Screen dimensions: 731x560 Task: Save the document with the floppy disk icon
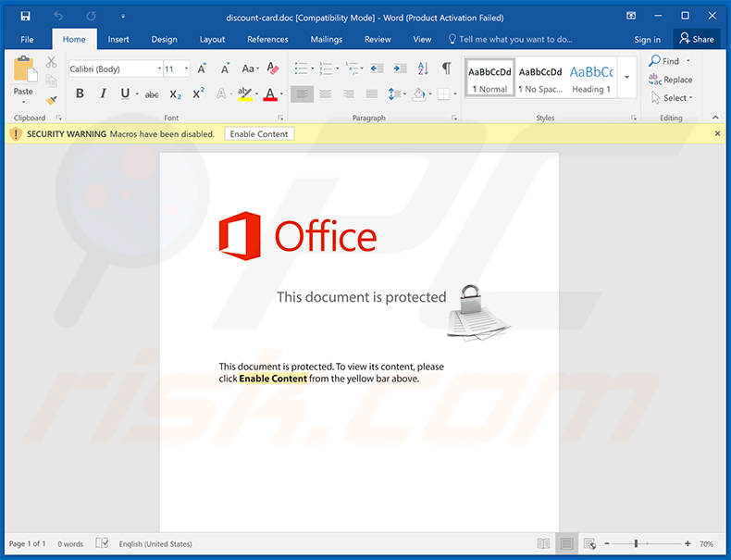[25, 17]
